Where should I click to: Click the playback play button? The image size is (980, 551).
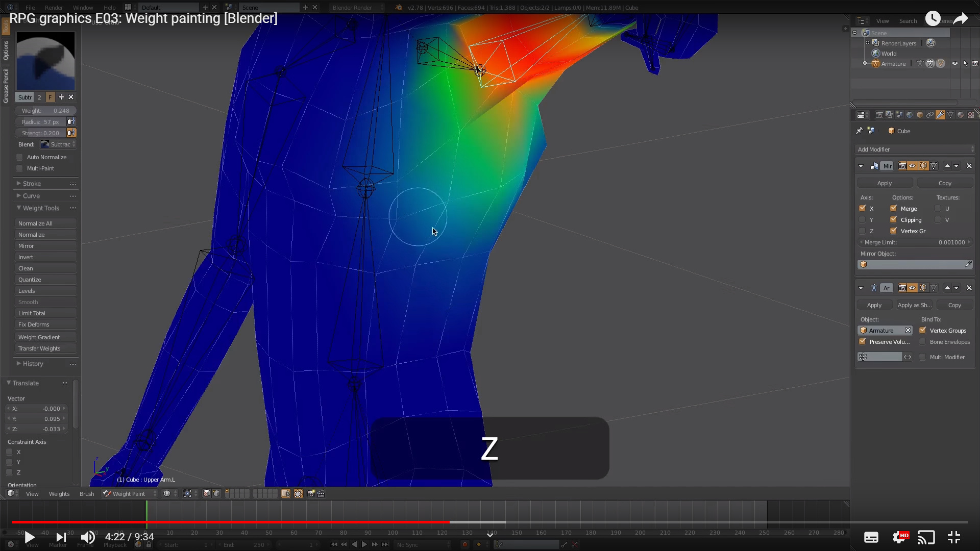click(x=29, y=537)
